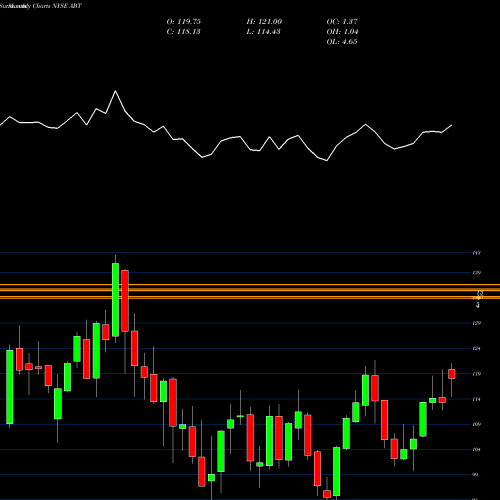Click the 129 price axis label
Viewport: 500px width, 500px height.
[x=477, y=323]
